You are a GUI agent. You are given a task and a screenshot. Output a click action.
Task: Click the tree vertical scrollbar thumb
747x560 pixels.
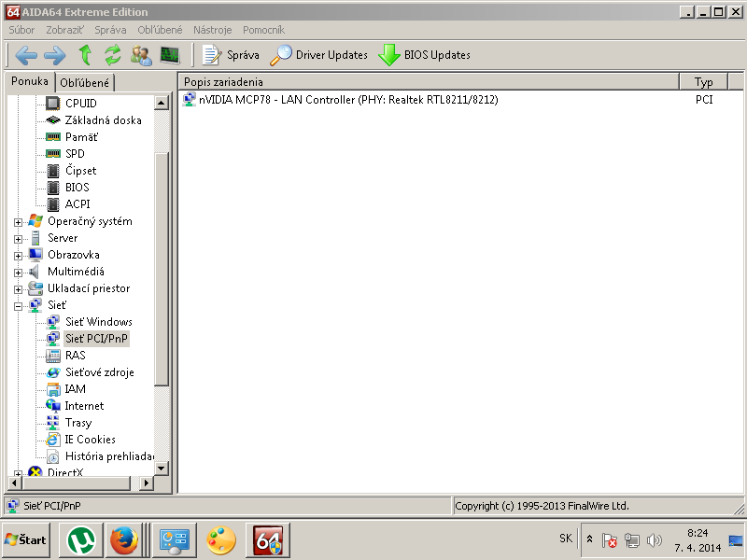tap(161, 269)
